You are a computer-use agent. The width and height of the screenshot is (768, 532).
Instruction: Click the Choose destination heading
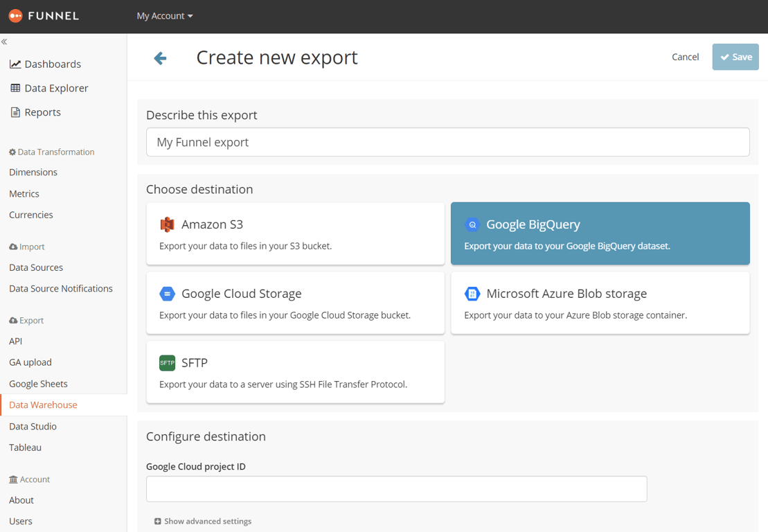[x=199, y=190]
